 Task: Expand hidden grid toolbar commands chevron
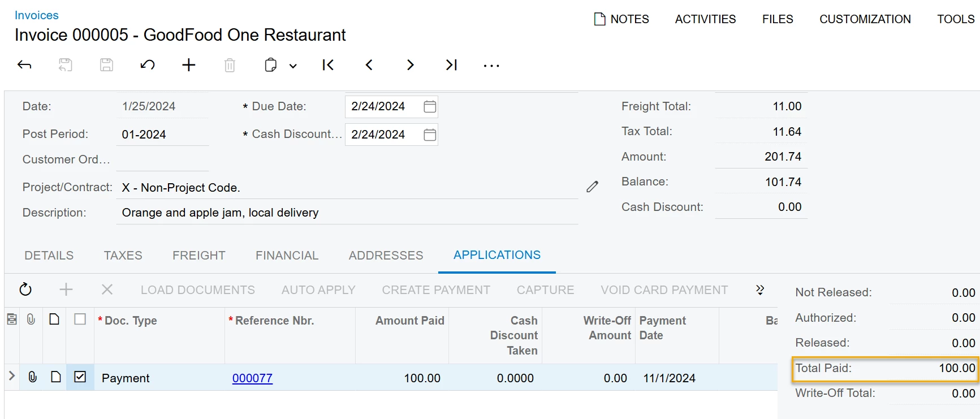pos(760,290)
